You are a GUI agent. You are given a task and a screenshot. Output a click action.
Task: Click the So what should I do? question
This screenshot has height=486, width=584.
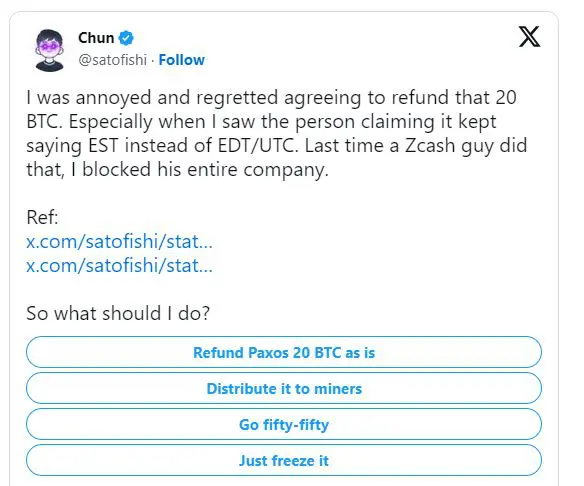click(118, 313)
